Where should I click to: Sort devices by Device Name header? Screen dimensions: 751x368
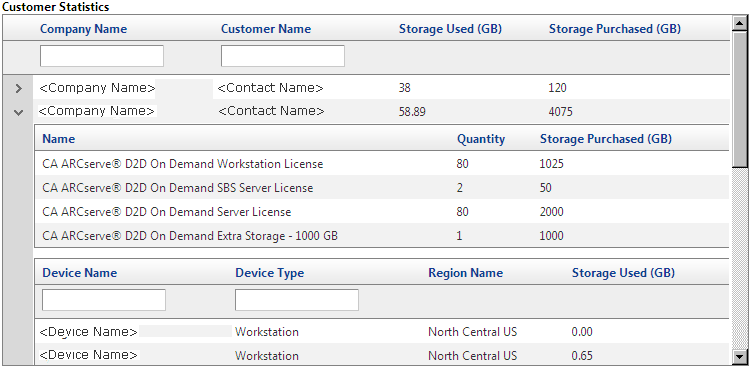click(80, 273)
